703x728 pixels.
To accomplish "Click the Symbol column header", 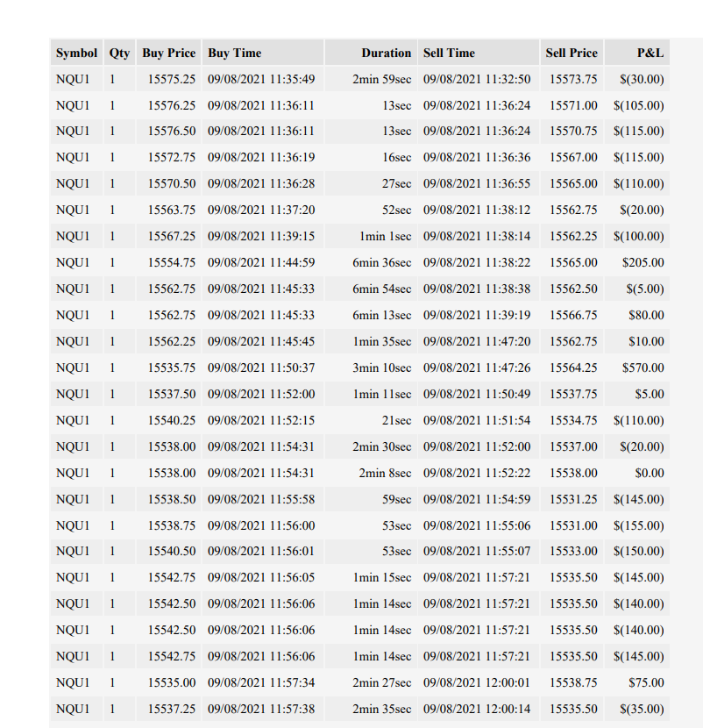I will [76, 53].
